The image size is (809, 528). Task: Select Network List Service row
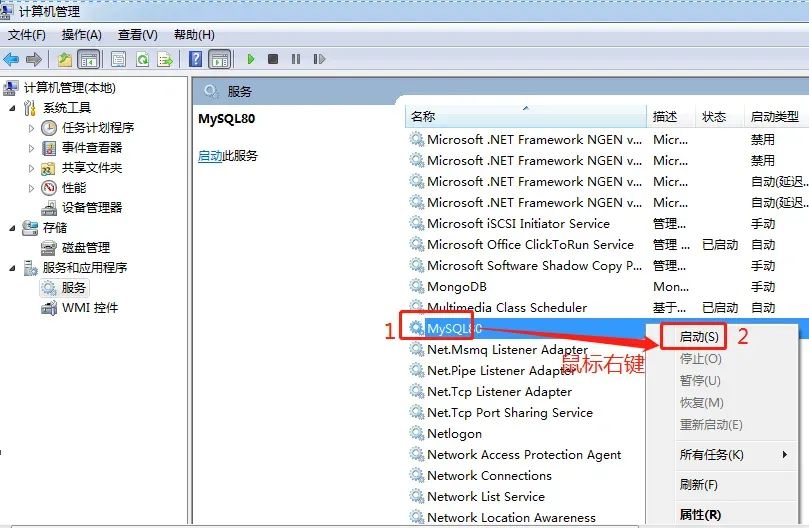[526, 496]
